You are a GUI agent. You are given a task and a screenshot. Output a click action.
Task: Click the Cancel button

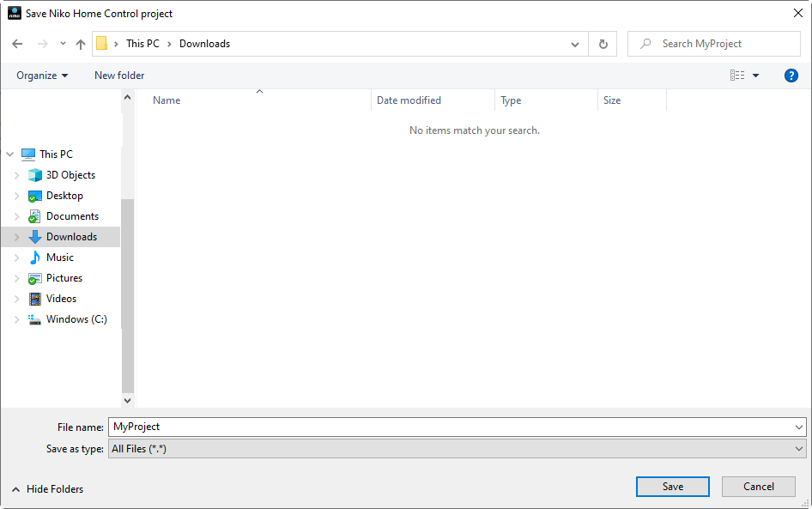pos(758,487)
